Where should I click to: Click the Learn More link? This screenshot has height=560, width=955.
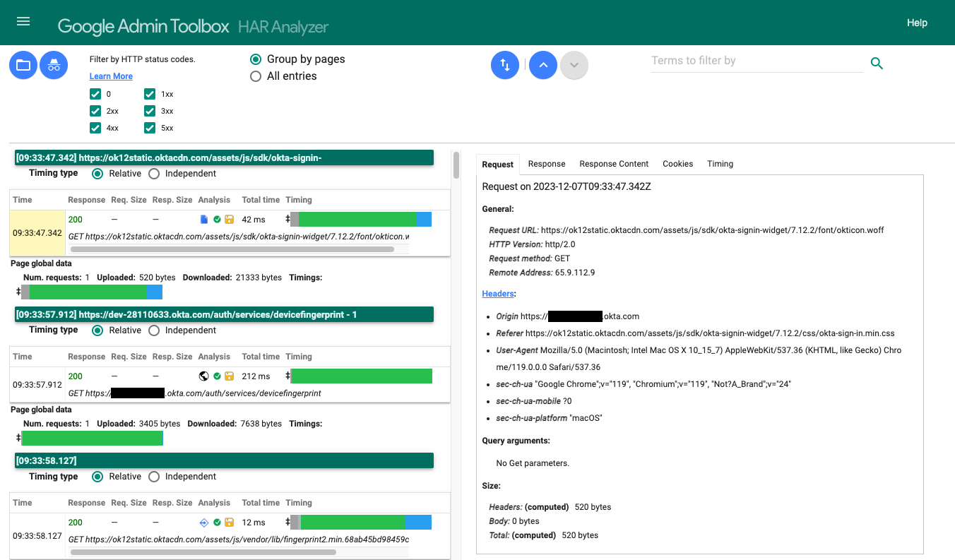point(111,76)
